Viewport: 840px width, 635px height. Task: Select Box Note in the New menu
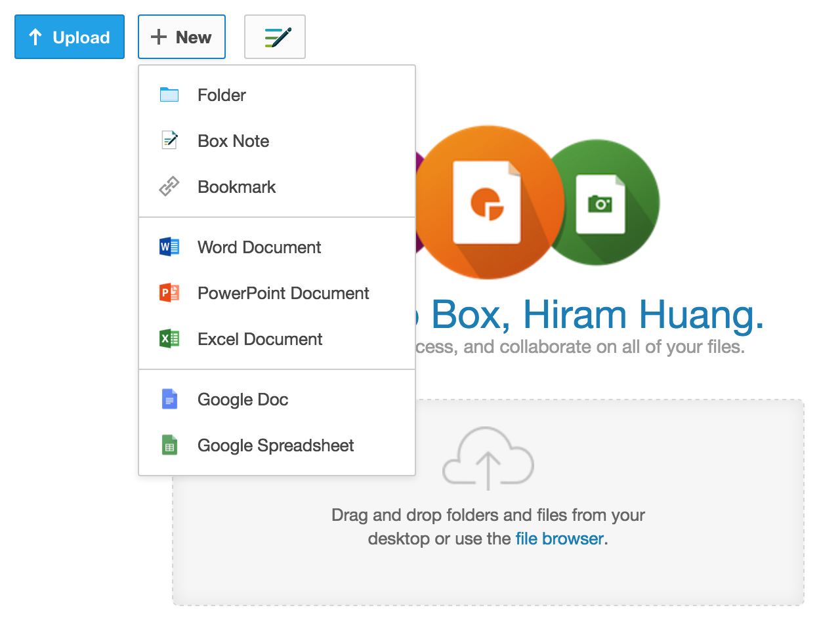coord(277,141)
